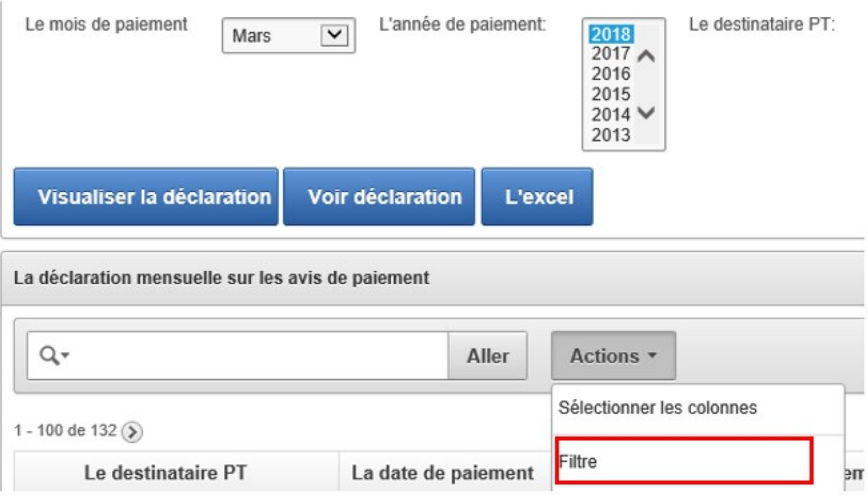Choose 2016 from payment year list

610,74
